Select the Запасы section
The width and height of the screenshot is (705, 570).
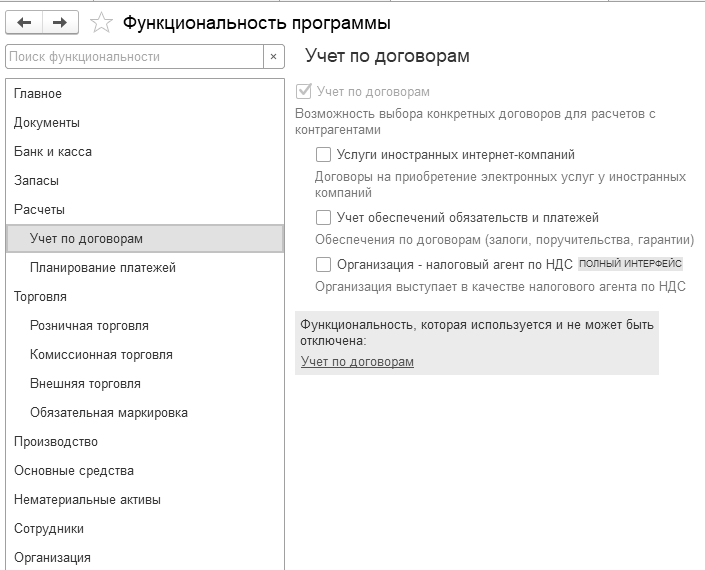(x=36, y=181)
